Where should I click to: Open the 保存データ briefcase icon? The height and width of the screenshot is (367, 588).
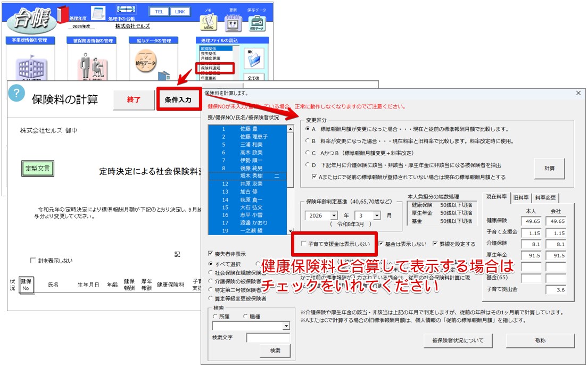click(x=257, y=23)
